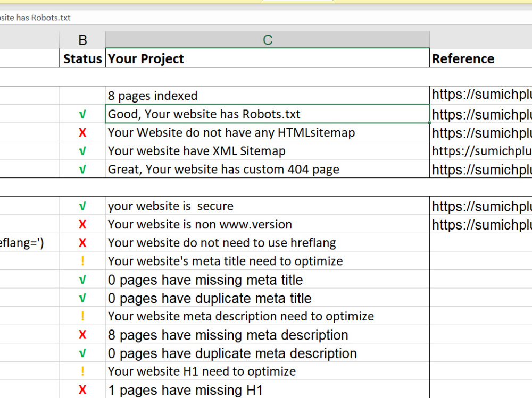The height and width of the screenshot is (398, 532).
Task: Click green check in the duplicate meta description row
Action: [x=82, y=353]
